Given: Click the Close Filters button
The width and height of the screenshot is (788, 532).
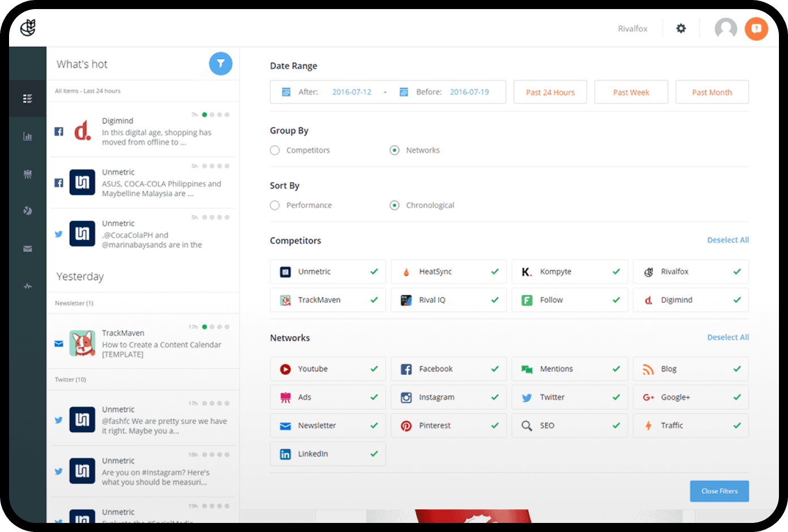Looking at the screenshot, I should tap(720, 491).
